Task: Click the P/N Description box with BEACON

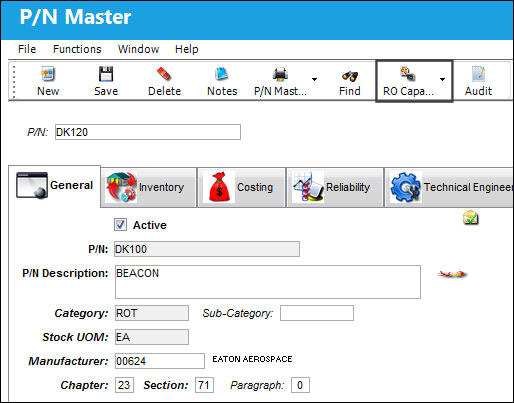Action: 268,282
